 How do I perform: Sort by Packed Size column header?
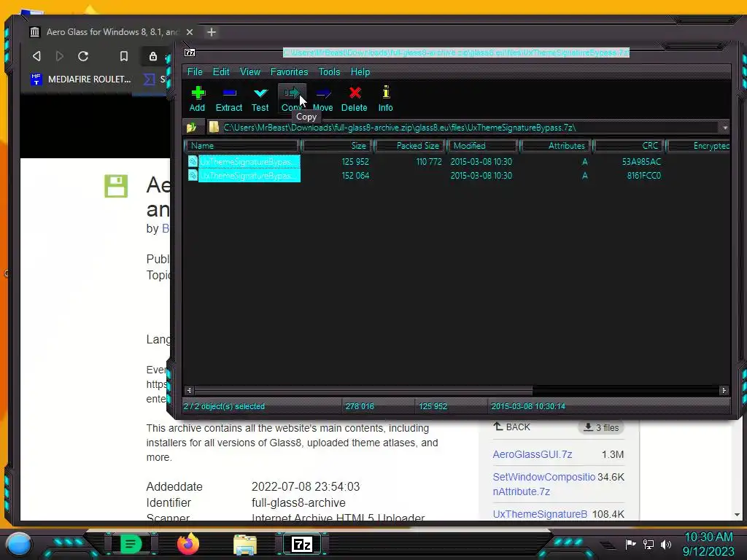tap(410, 146)
